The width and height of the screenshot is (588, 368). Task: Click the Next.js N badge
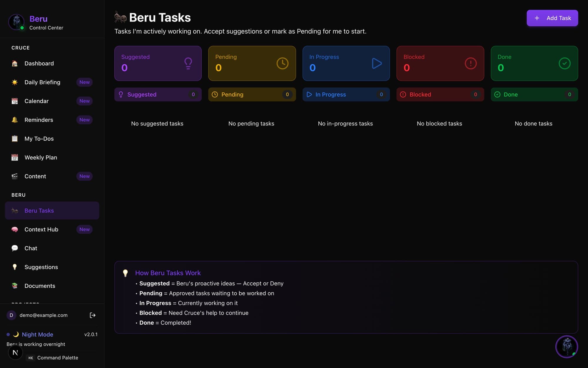pos(15,352)
